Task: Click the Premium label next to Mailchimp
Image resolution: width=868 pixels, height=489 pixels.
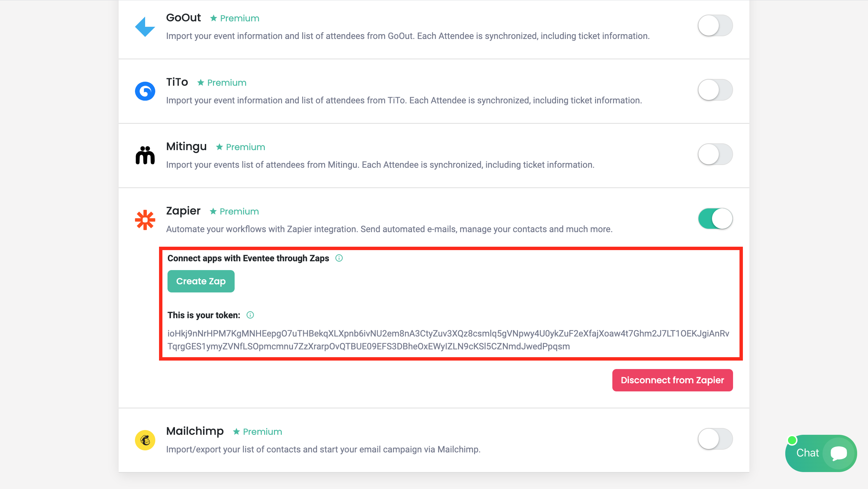Action: point(262,432)
